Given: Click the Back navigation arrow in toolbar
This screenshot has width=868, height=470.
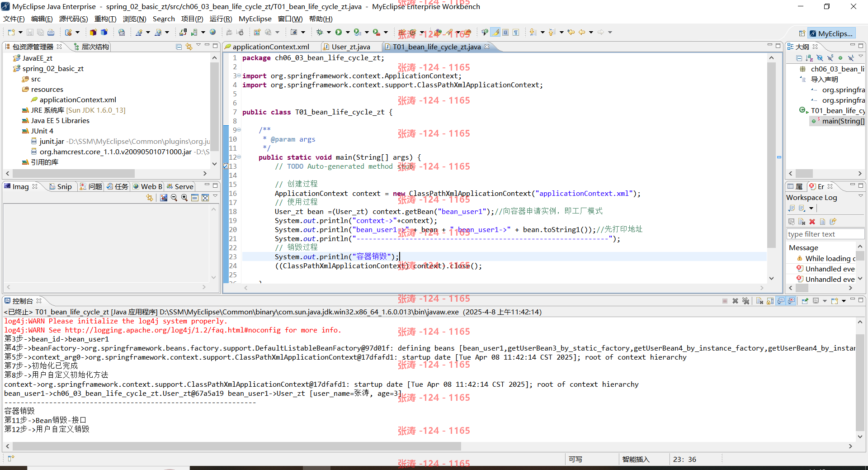Looking at the screenshot, I should 582,32.
